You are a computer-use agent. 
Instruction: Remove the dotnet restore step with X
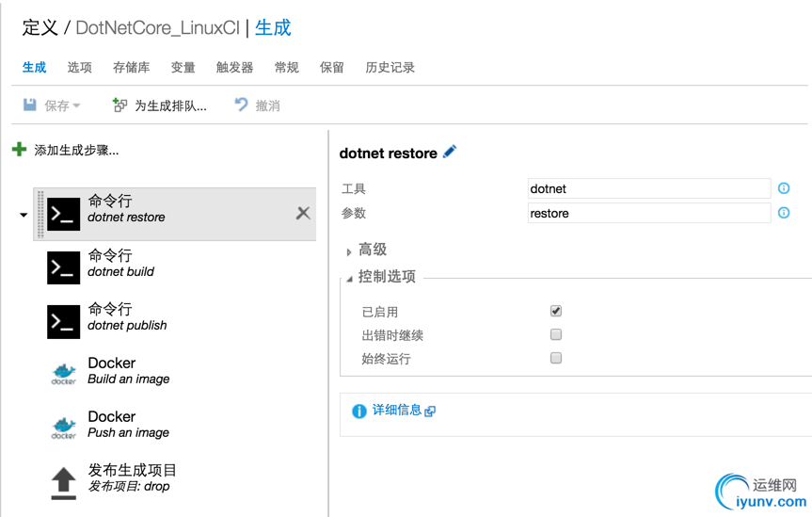(303, 213)
